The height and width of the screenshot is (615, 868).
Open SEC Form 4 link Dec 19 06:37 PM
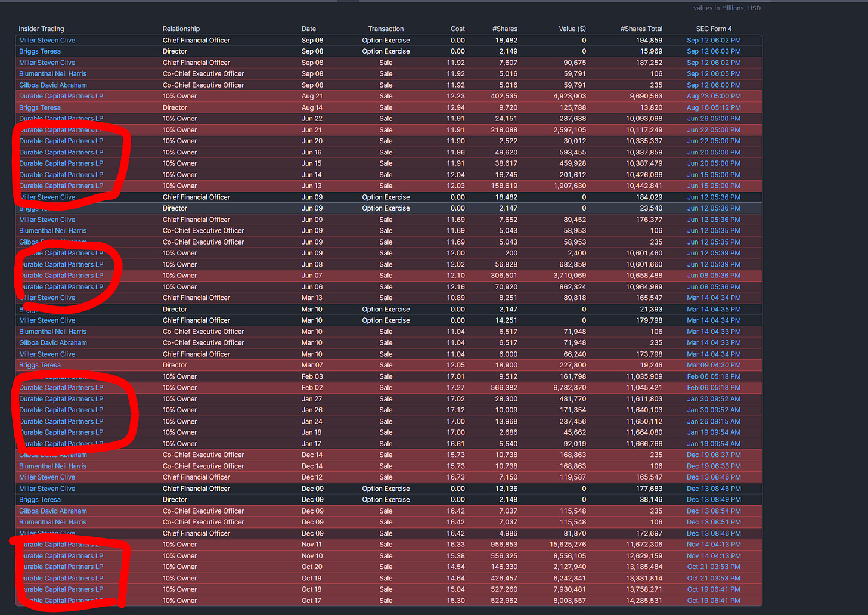pyautogui.click(x=714, y=455)
